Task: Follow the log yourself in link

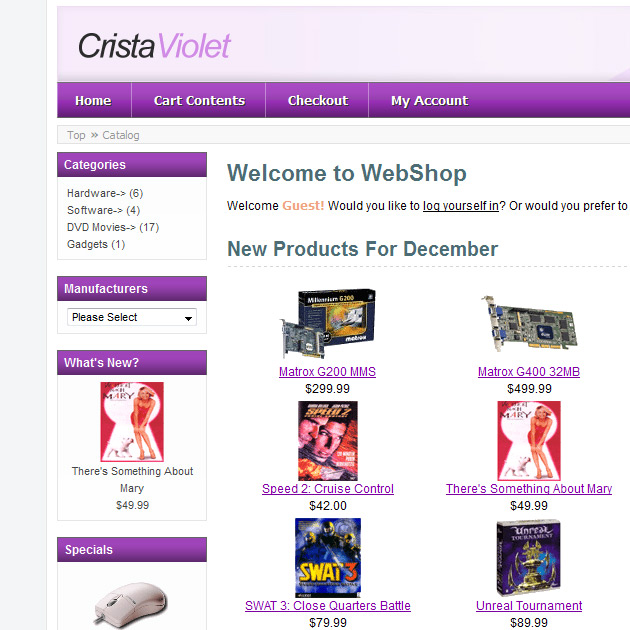Action: pyautogui.click(x=461, y=206)
